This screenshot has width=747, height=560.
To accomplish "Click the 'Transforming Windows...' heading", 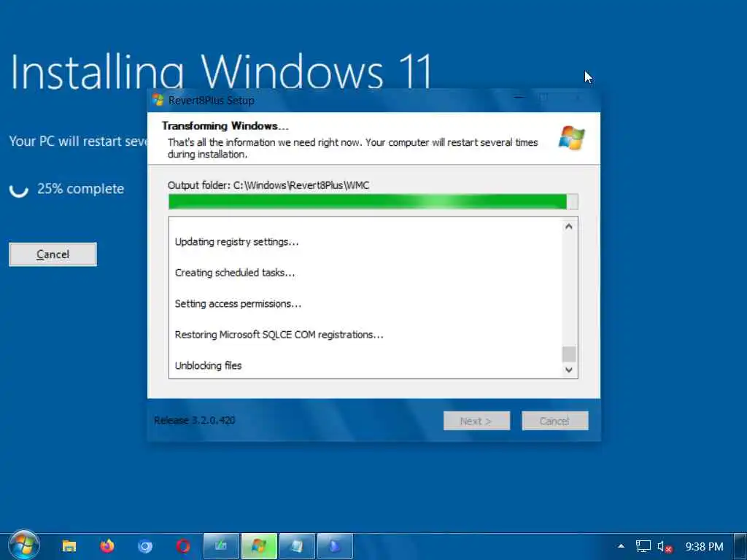I will tap(225, 125).
